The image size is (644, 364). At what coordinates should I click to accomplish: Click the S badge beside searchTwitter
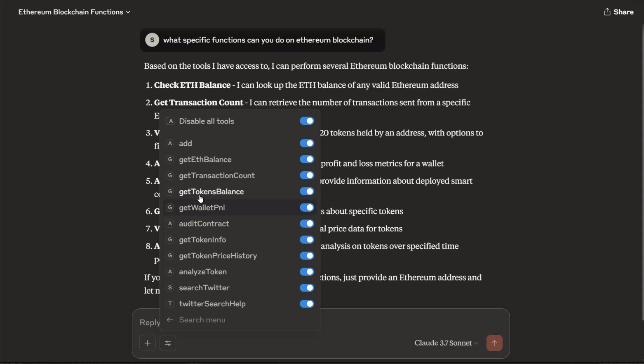[170, 288]
